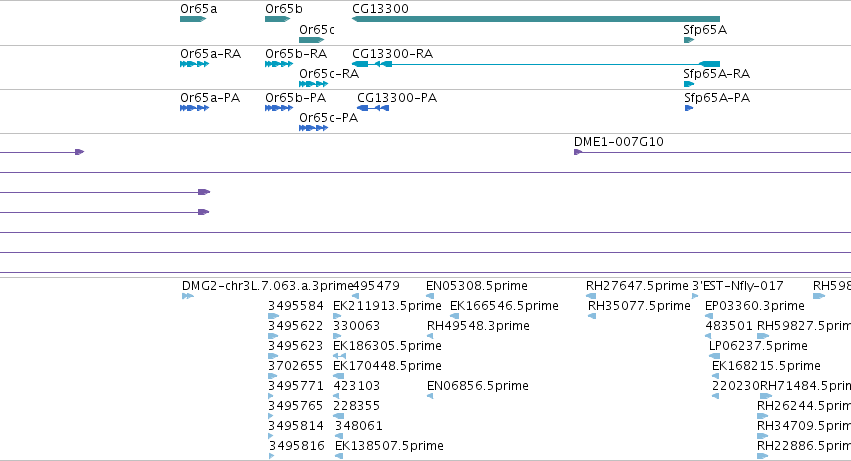
Task: Click the EN05308.5prime EST label
Action: point(477,286)
